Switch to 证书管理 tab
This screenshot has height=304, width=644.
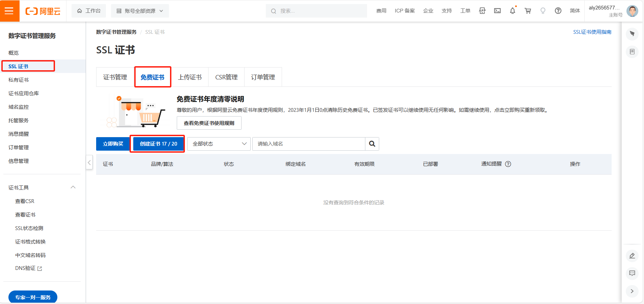pyautogui.click(x=115, y=77)
